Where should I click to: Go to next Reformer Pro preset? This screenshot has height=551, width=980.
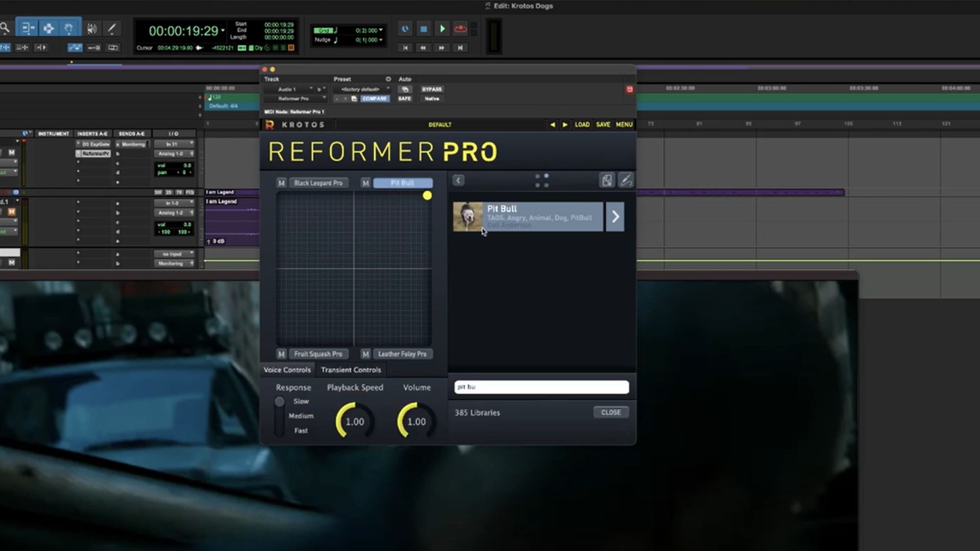click(x=565, y=124)
